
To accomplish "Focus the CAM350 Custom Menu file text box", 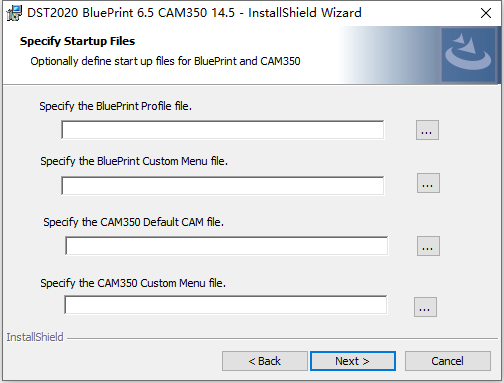I will click(225, 305).
